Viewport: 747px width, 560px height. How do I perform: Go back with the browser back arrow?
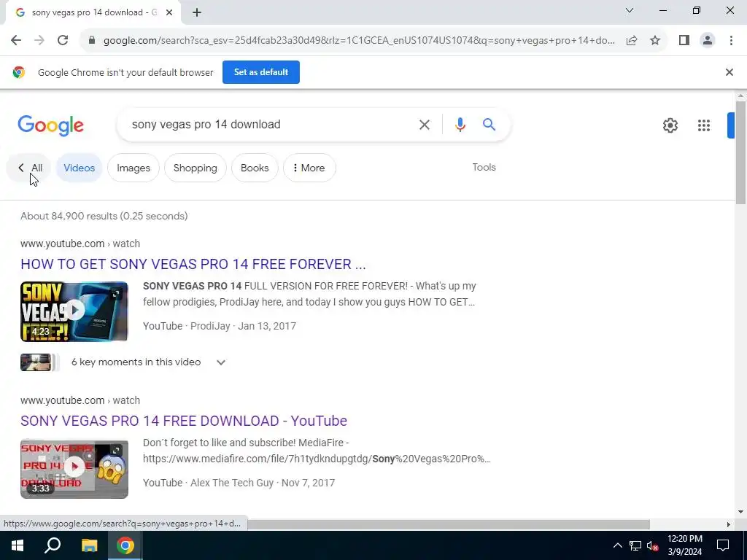(x=16, y=41)
